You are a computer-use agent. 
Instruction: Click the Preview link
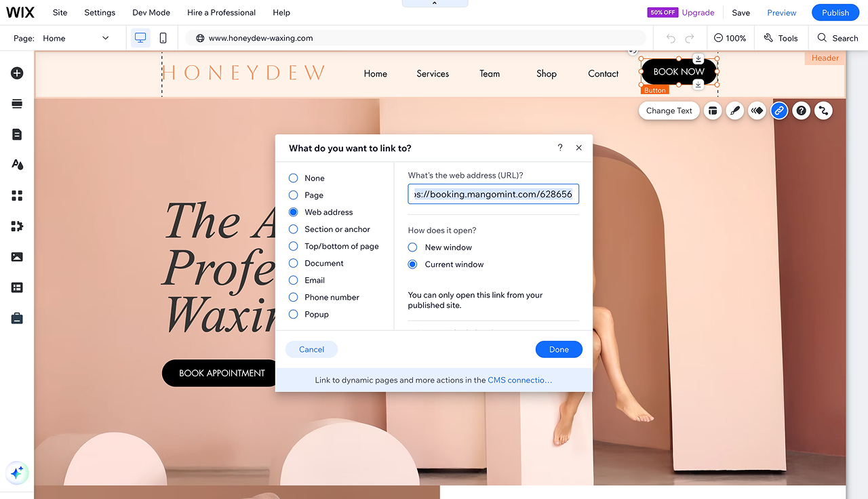pos(782,12)
